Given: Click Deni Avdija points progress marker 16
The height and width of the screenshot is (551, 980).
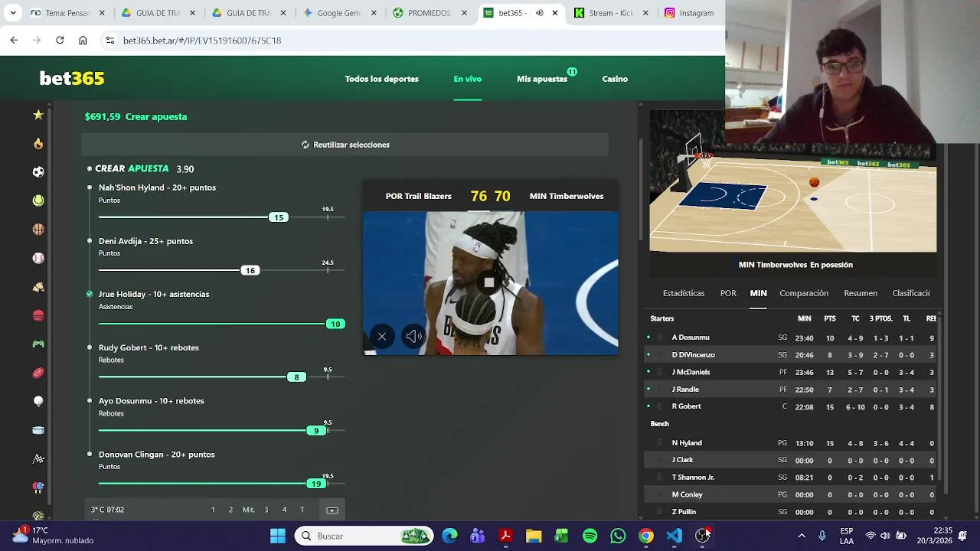Looking at the screenshot, I should [x=250, y=270].
